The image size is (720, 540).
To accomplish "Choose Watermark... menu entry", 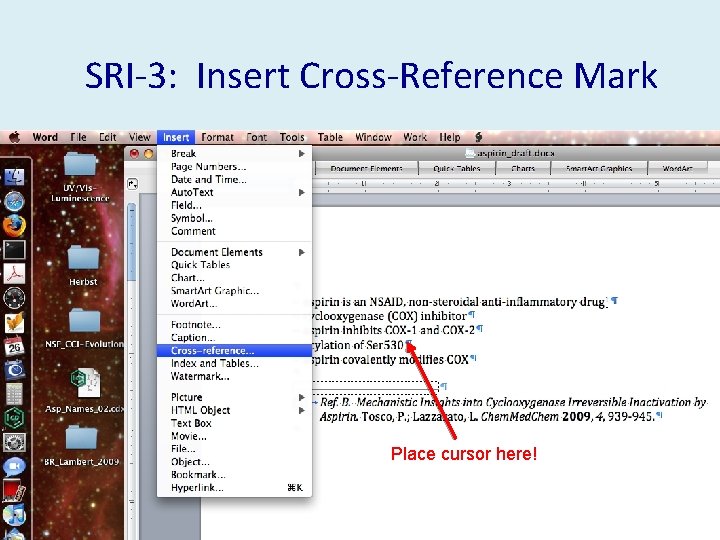I will (234, 377).
